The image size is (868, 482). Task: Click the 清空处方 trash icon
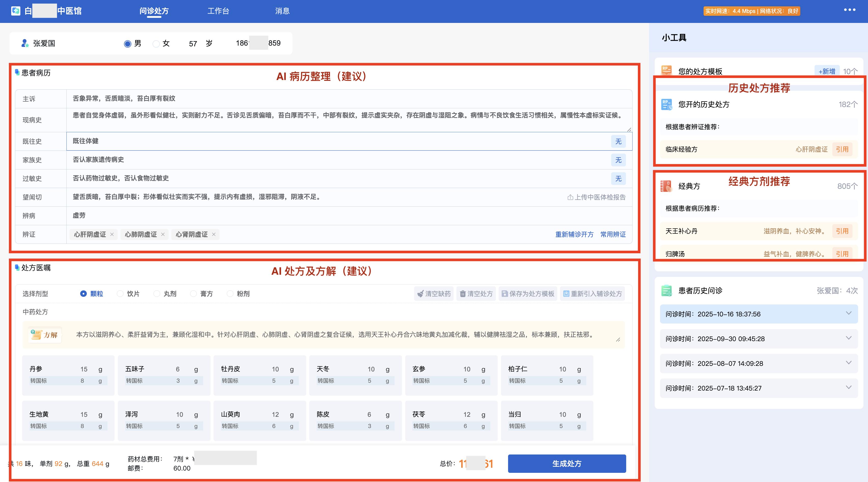coord(463,294)
